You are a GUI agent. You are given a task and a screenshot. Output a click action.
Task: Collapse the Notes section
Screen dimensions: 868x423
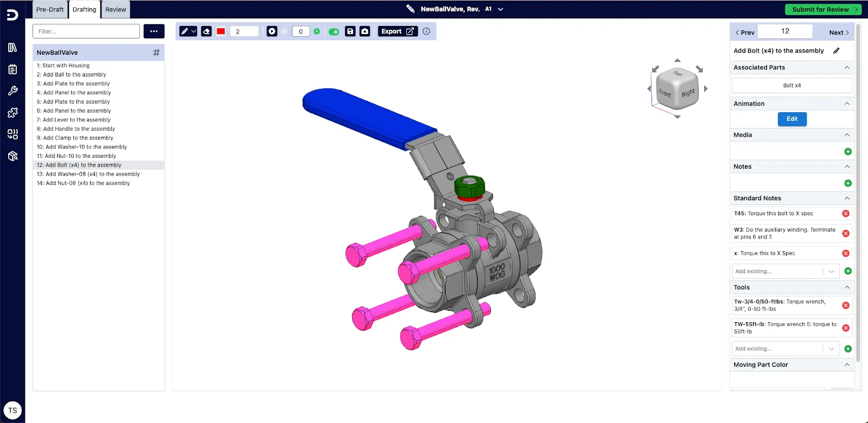(x=847, y=166)
